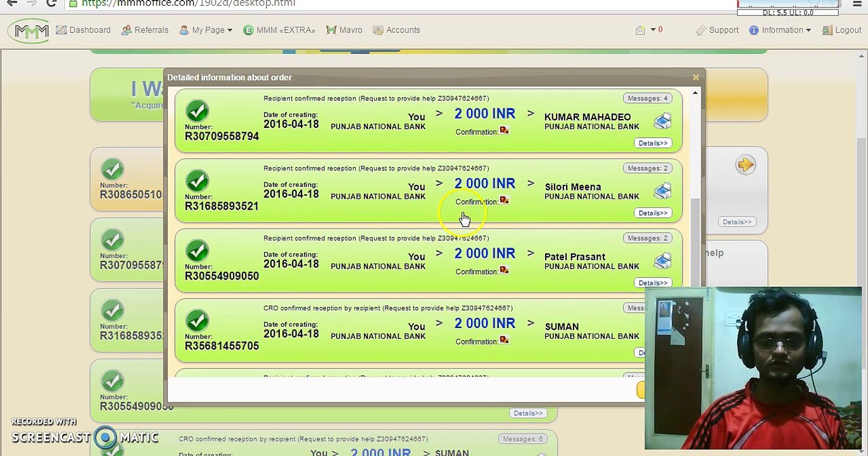Open the browser hamburger menu
The height and width of the screenshot is (456, 868).
pyautogui.click(x=857, y=3)
